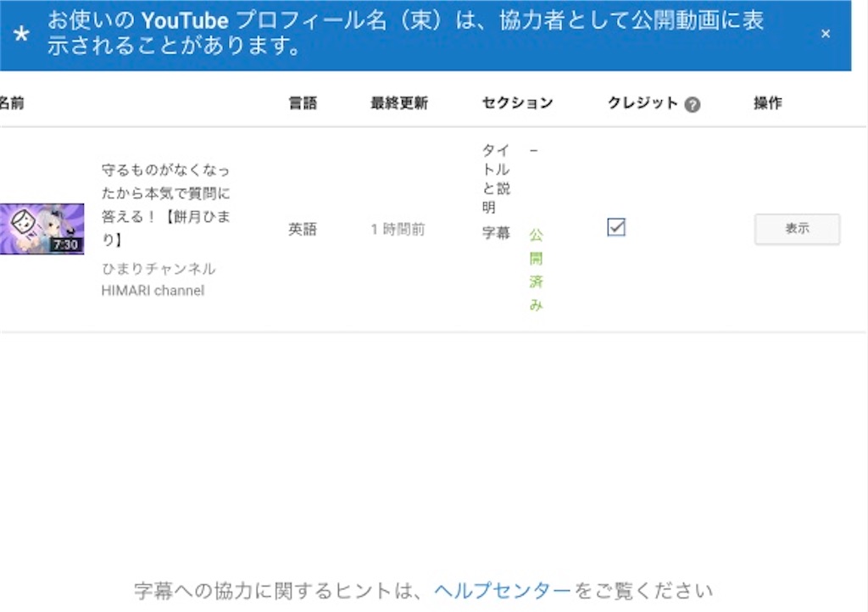Click the 操作 column header

[768, 103]
